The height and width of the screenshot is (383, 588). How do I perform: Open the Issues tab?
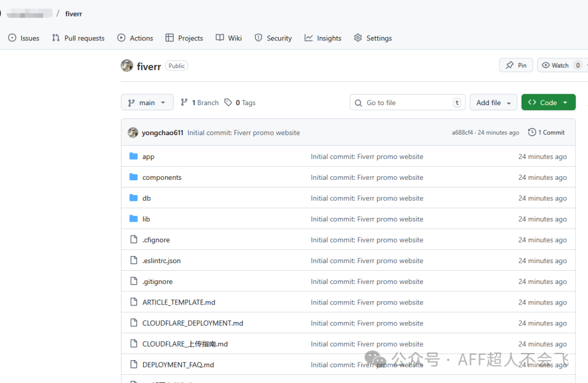[x=23, y=38]
